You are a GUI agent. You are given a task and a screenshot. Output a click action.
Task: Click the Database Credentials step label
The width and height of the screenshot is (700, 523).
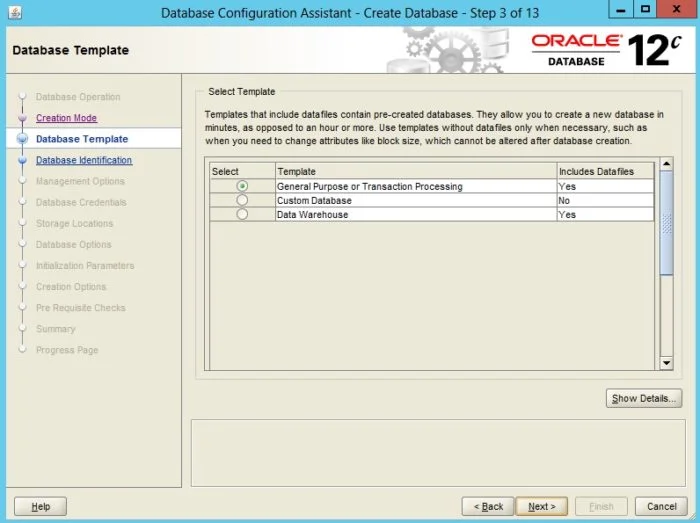[x=81, y=202]
